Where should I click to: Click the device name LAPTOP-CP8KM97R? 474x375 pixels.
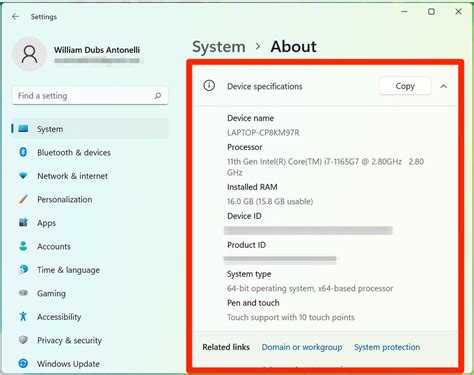263,133
